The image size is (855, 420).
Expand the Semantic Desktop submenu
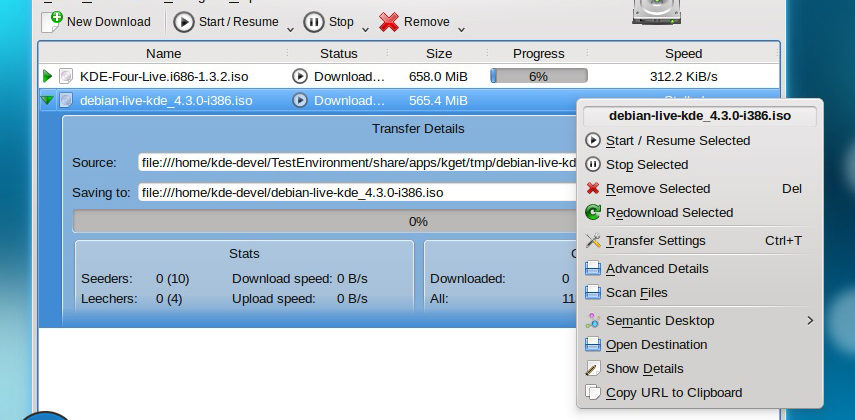700,321
